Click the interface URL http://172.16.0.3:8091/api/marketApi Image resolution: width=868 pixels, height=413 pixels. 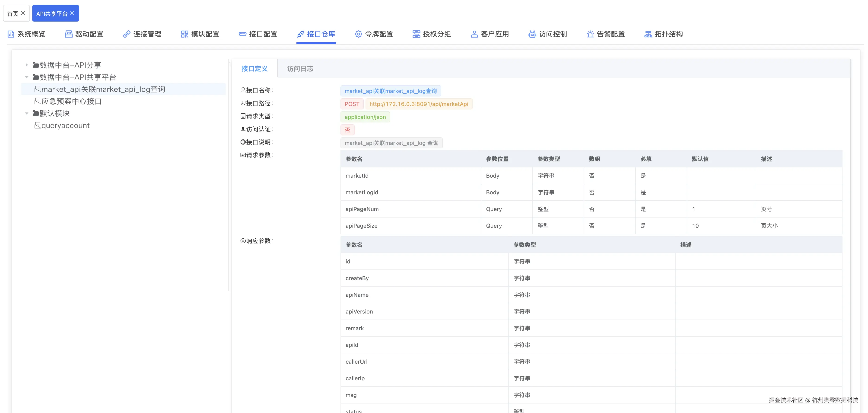click(x=419, y=104)
